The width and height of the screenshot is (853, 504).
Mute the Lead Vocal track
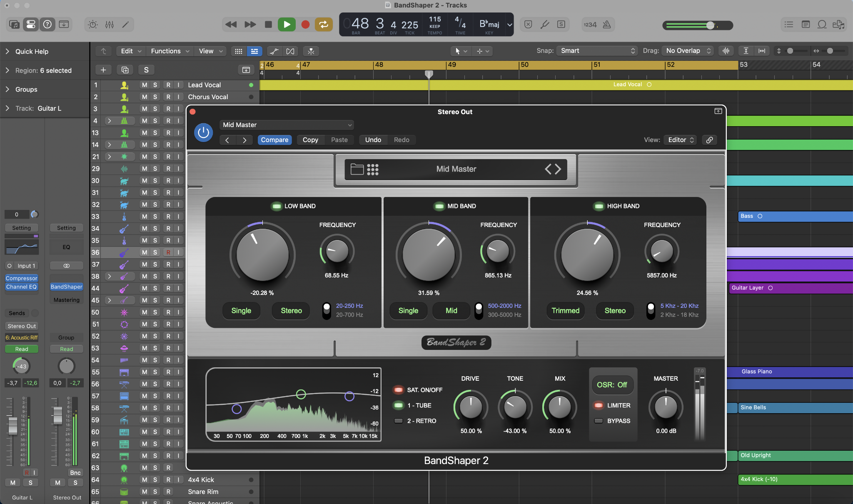pyautogui.click(x=144, y=85)
